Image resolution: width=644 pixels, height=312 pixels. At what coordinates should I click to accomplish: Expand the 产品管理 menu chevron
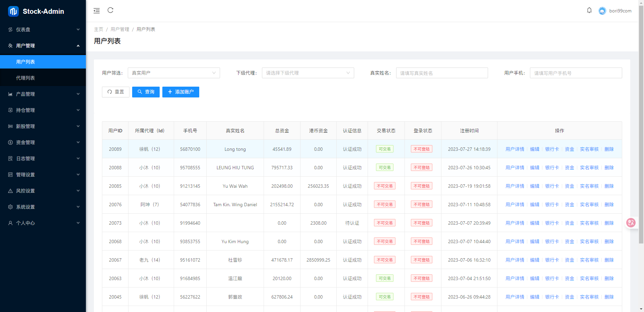78,94
